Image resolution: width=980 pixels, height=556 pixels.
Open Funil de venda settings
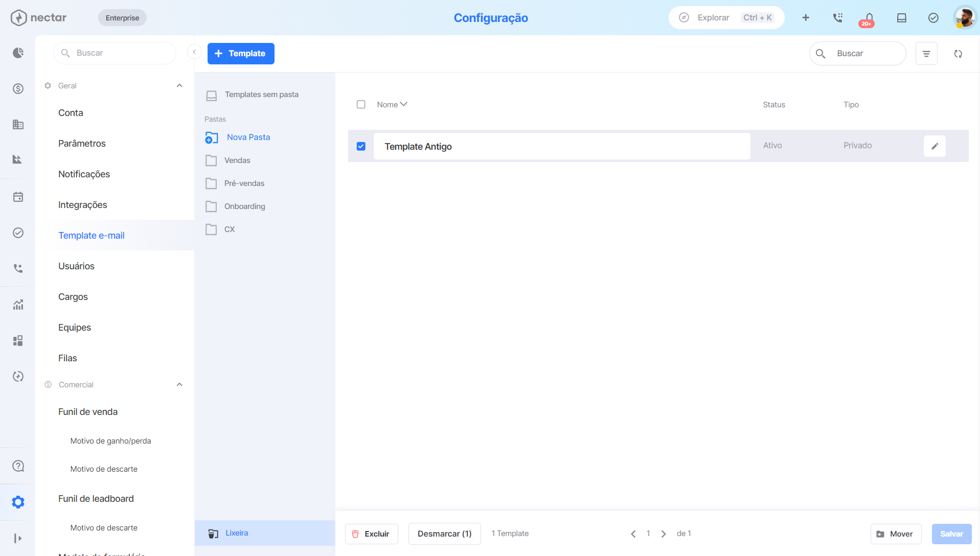[88, 412]
